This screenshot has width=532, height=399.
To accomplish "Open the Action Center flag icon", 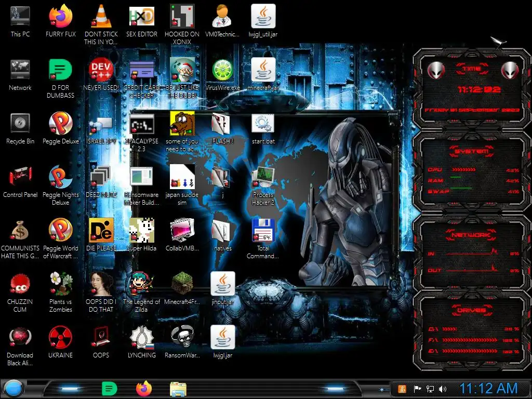I will pos(417,389).
